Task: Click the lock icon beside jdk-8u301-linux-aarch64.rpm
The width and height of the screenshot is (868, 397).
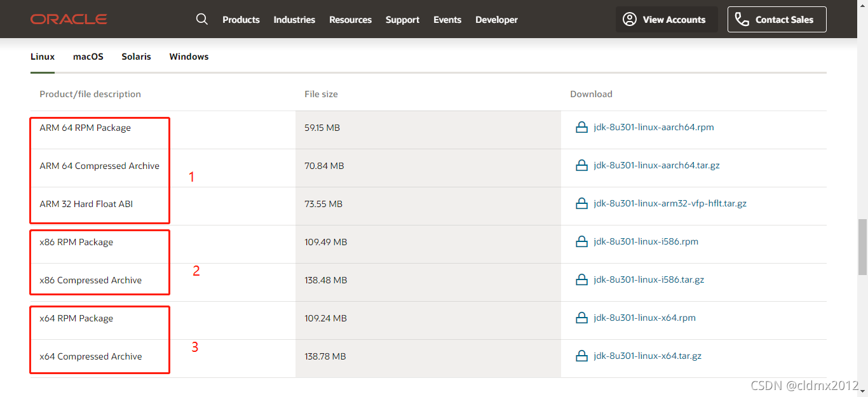Action: [x=581, y=127]
